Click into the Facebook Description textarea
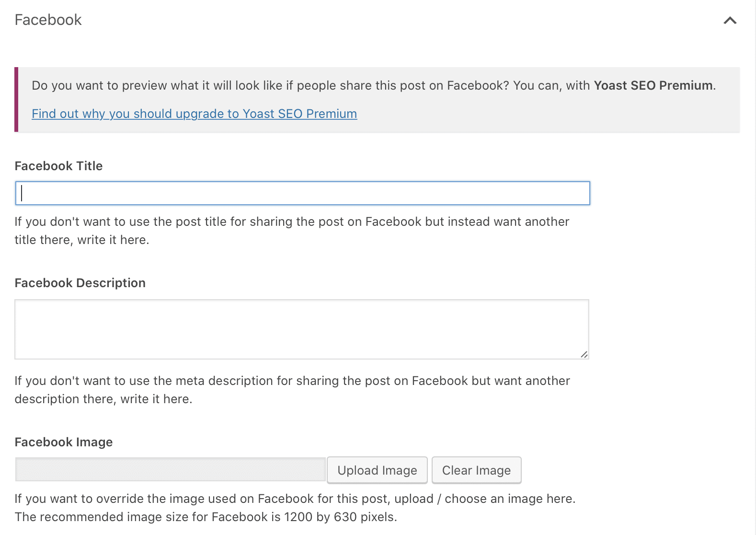Image resolution: width=756 pixels, height=535 pixels. tap(301, 329)
